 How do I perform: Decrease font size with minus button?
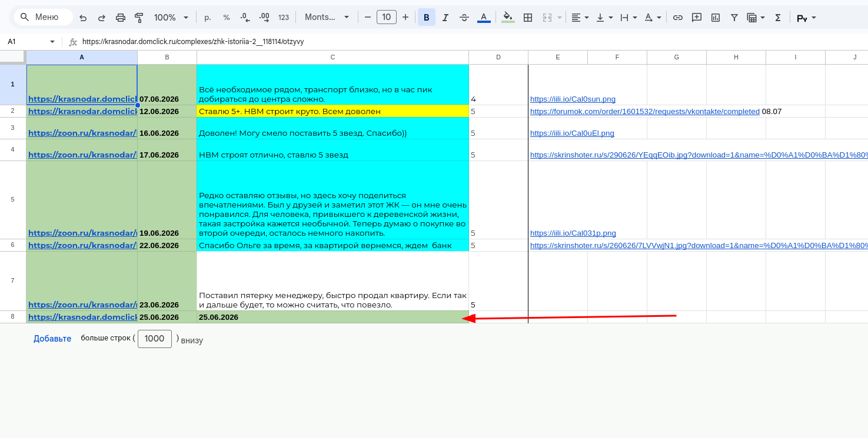click(368, 18)
